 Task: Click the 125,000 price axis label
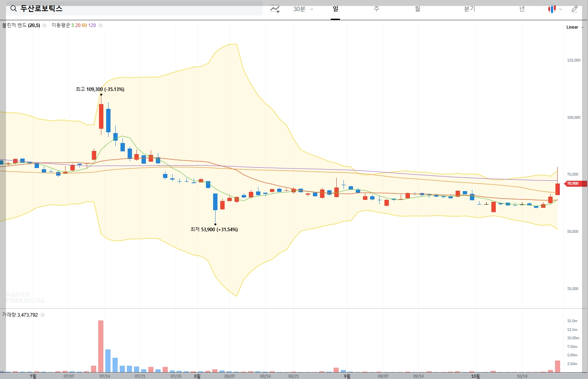[x=574, y=60]
